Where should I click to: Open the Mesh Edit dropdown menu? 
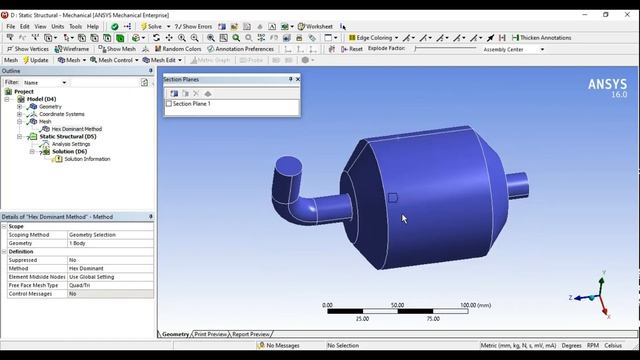click(162, 60)
